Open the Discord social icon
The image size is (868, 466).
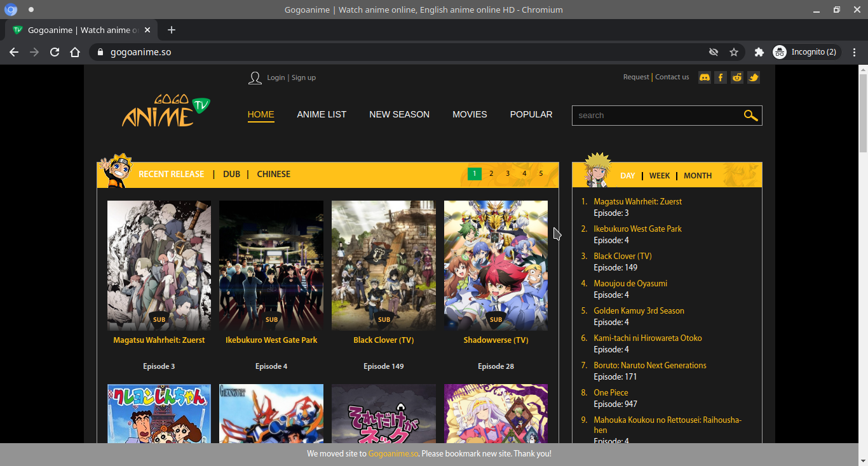tap(704, 77)
